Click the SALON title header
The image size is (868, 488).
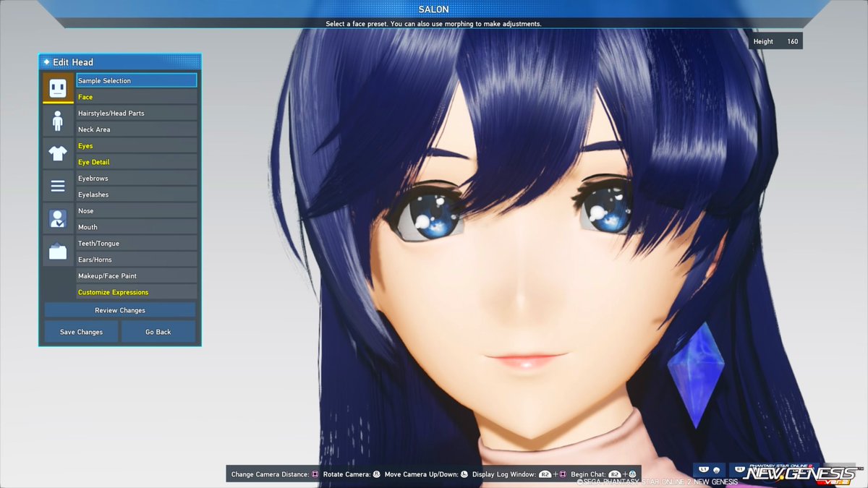coord(433,9)
